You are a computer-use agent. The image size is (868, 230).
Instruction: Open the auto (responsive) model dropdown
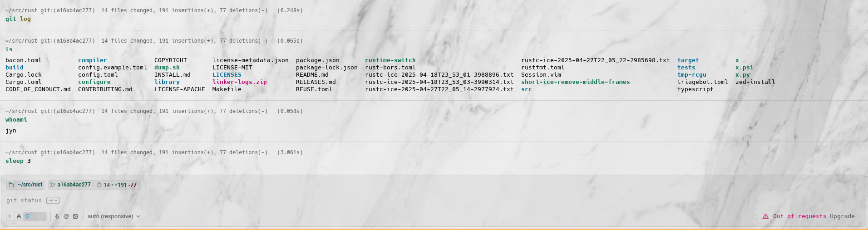coord(113,216)
